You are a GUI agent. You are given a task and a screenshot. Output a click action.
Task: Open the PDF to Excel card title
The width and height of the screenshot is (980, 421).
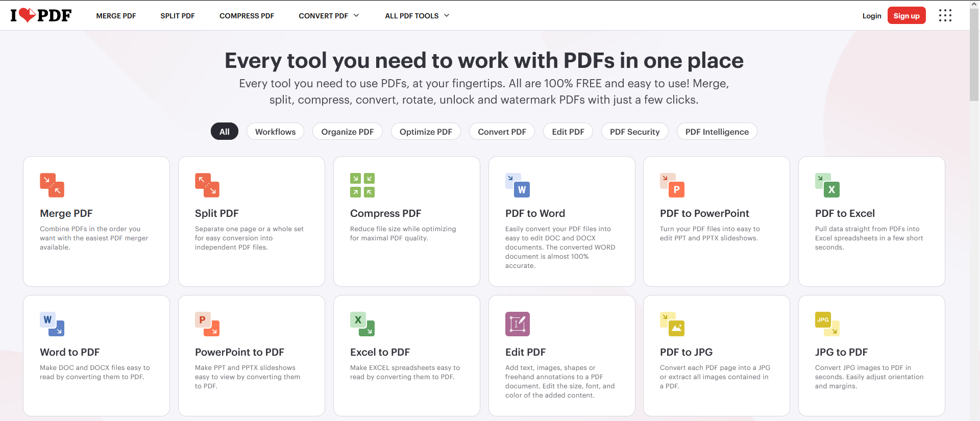(845, 213)
